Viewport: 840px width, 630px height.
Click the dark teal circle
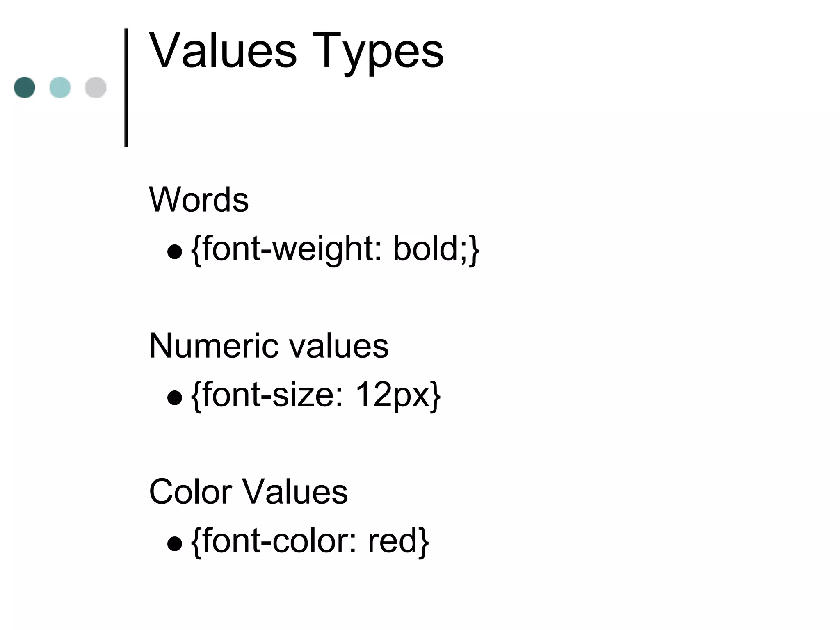(25, 87)
